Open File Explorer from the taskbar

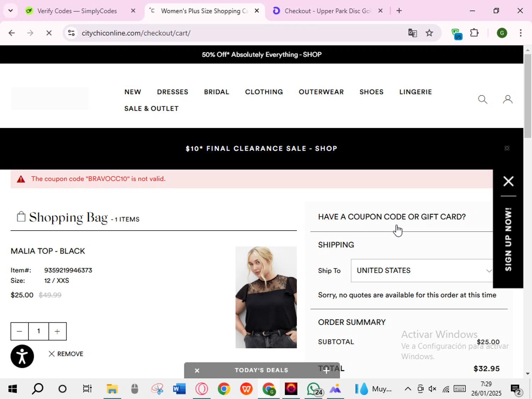pyautogui.click(x=112, y=389)
